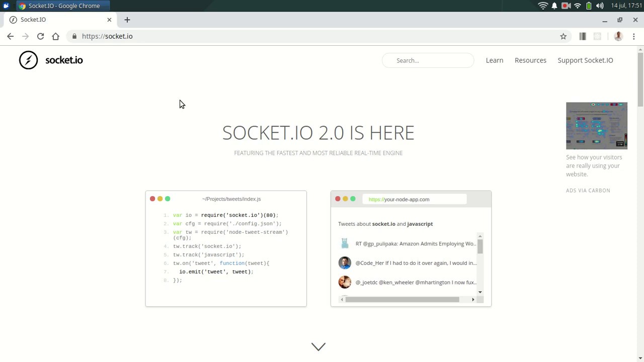Screen dimensions: 644x362
Task: Close the Socket.IO tab
Action: pyautogui.click(x=109, y=20)
